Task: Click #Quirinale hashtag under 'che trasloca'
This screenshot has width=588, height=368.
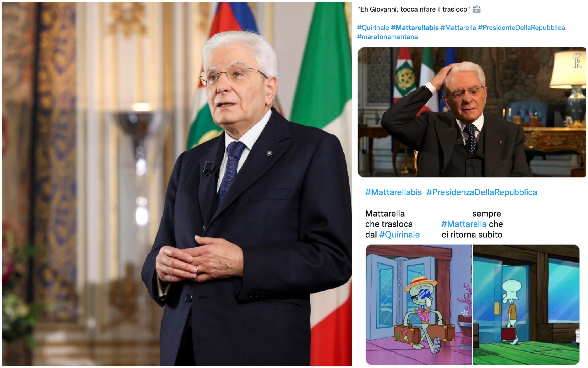Action: pyautogui.click(x=399, y=235)
